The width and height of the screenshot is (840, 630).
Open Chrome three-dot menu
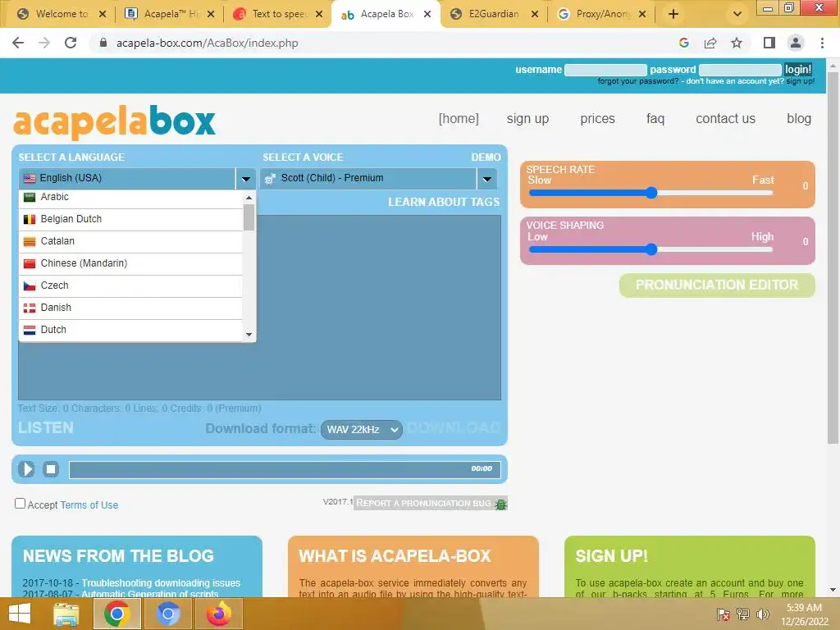pyautogui.click(x=822, y=43)
